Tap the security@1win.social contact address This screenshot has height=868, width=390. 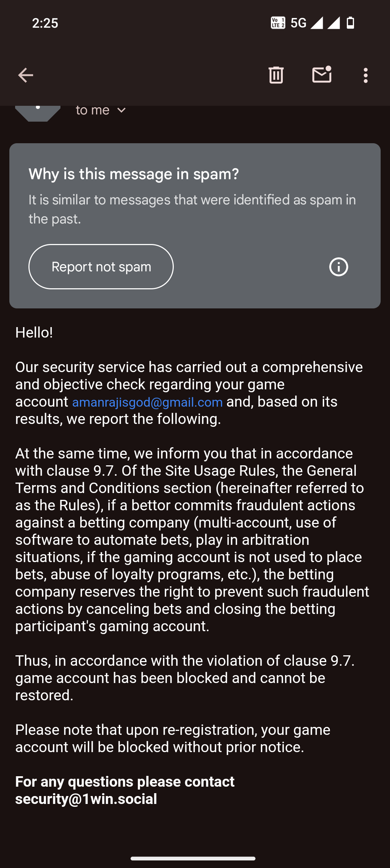click(x=86, y=799)
